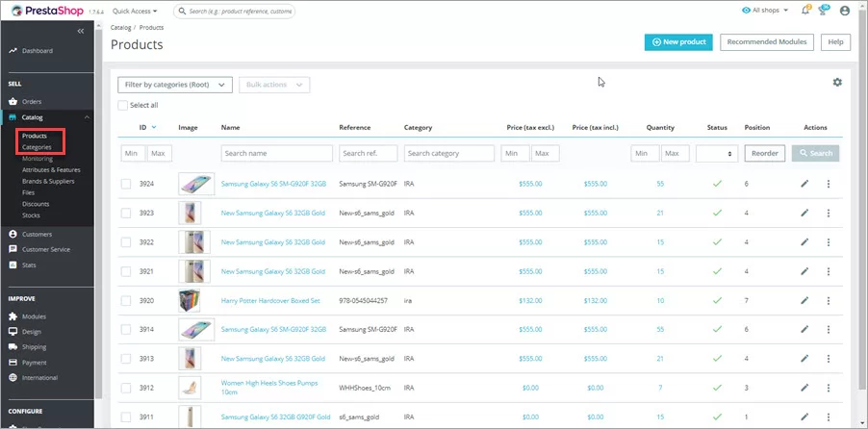Open the products list settings gear
The width and height of the screenshot is (868, 429).
[x=837, y=83]
